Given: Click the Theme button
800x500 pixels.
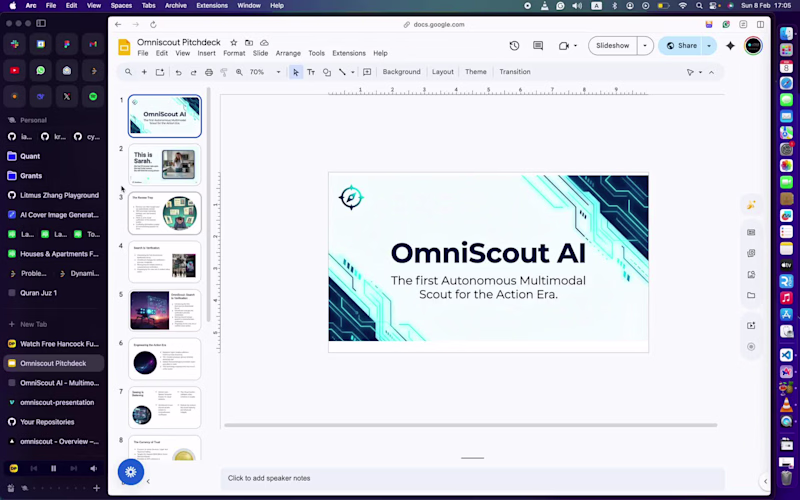Looking at the screenshot, I should [x=476, y=72].
